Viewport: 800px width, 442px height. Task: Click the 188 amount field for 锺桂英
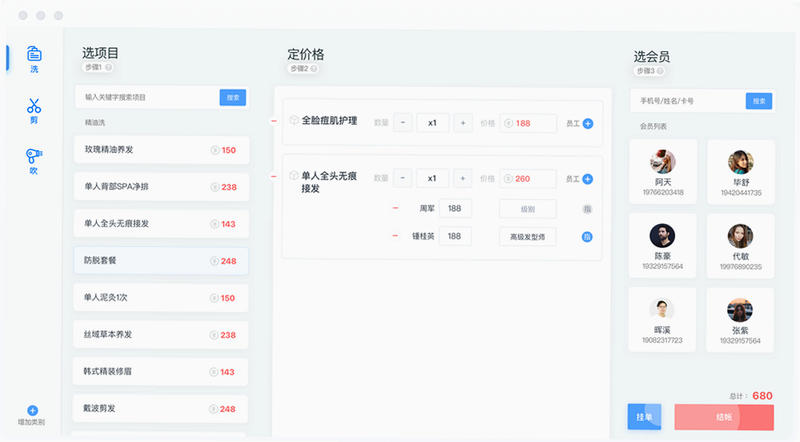tap(455, 236)
